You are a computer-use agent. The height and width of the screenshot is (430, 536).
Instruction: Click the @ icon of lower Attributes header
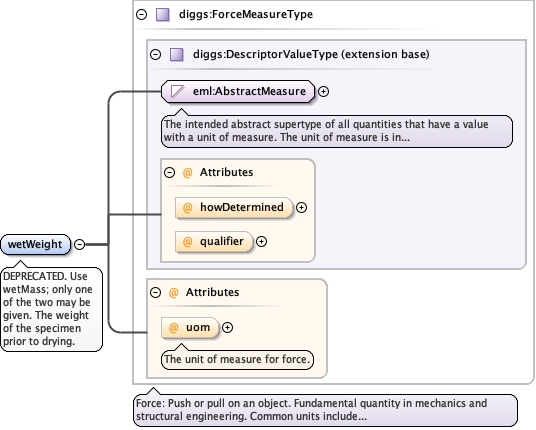click(174, 293)
